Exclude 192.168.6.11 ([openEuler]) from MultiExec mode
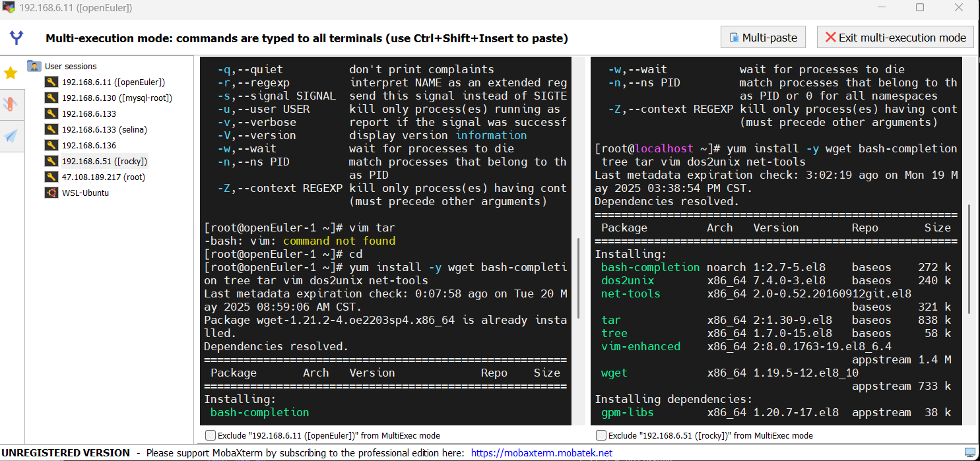980x461 pixels. coord(210,435)
